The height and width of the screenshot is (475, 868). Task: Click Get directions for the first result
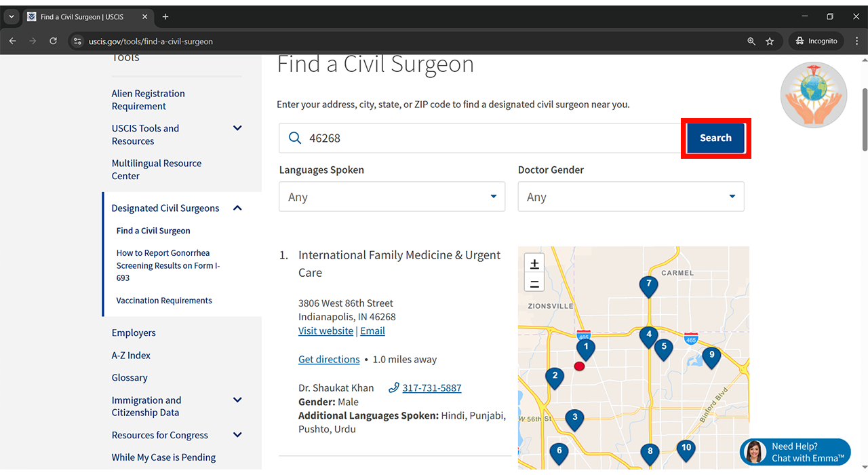coord(329,359)
